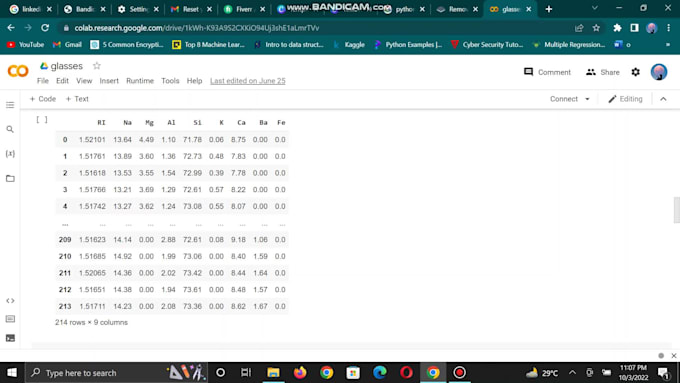Screen dimensions: 680x383
Task: Open the Runtime menu
Action: pos(140,81)
